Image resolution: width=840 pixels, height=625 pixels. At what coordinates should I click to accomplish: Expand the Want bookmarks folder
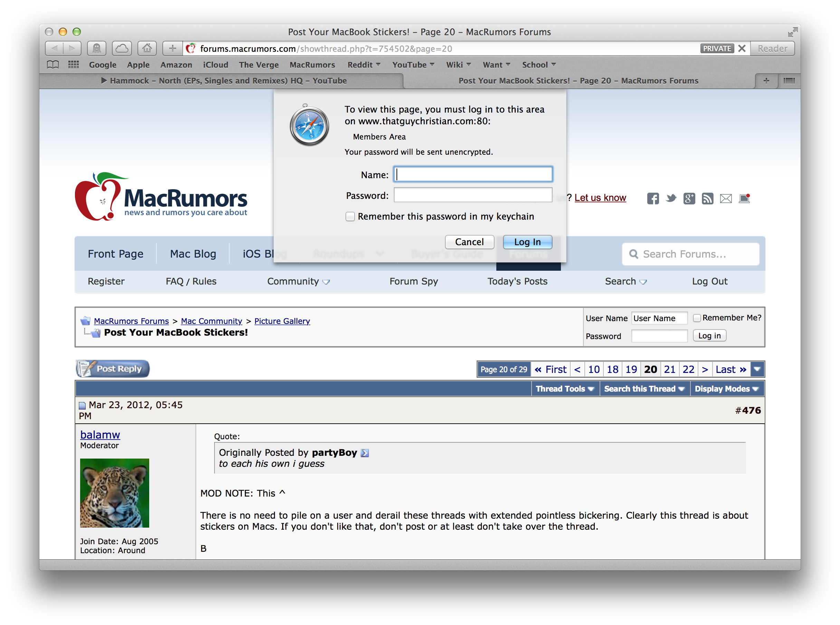tap(496, 65)
